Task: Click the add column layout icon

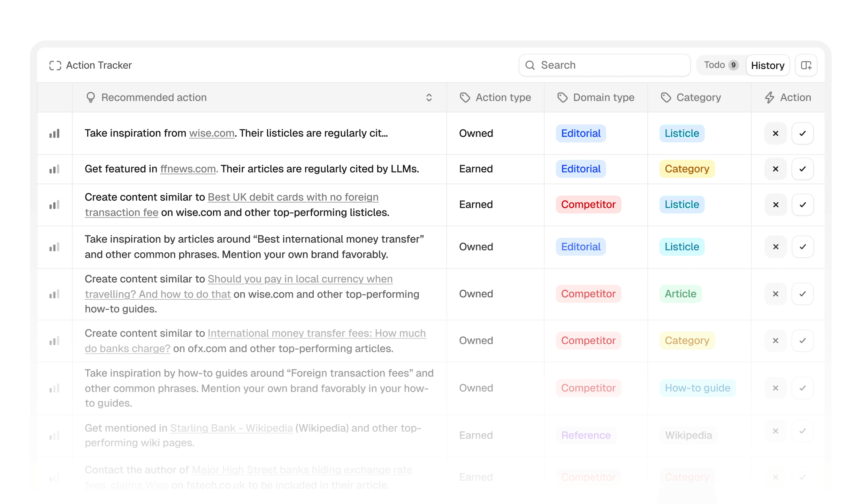Action: coord(806,65)
